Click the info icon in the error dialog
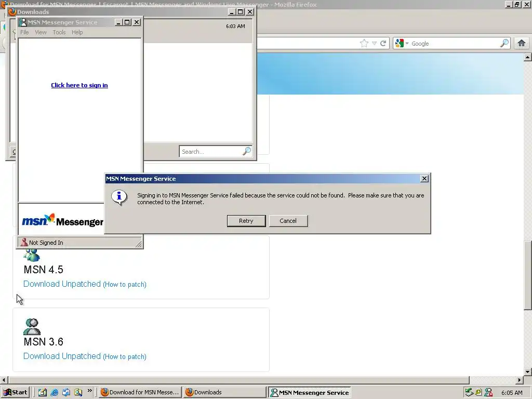532x399 pixels. tap(119, 197)
